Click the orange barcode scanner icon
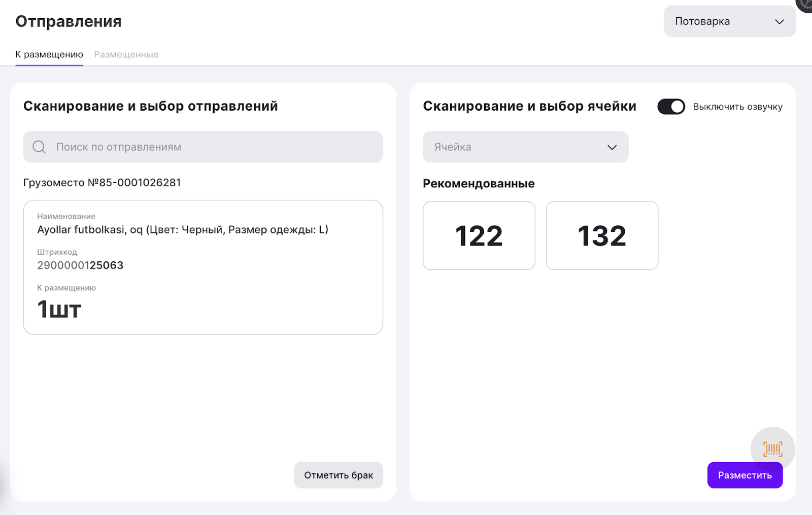 tap(772, 449)
